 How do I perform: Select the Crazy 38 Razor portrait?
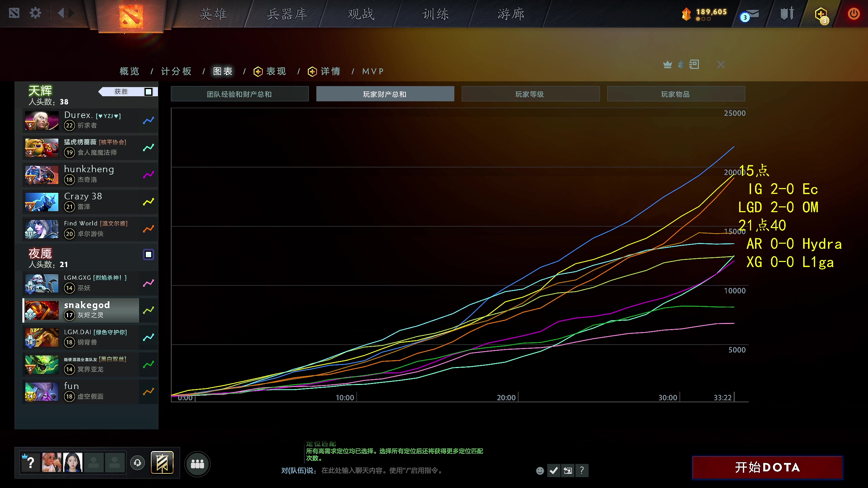tap(42, 202)
